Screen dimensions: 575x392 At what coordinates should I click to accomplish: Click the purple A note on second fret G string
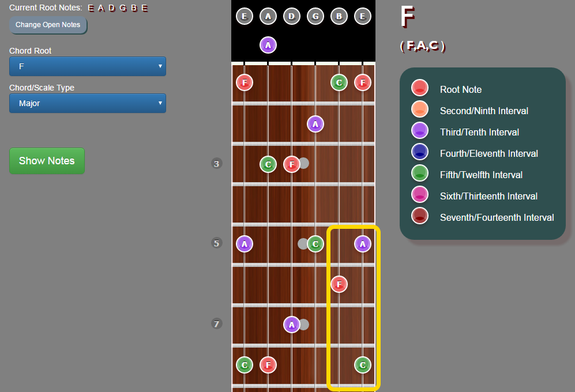[x=315, y=123]
